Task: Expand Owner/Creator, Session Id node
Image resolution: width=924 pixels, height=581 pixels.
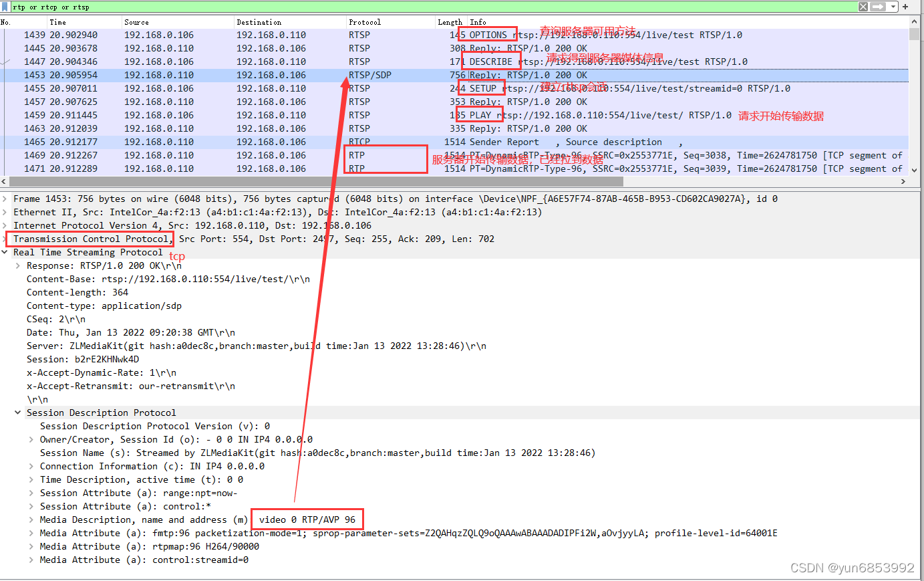Action: coord(31,439)
